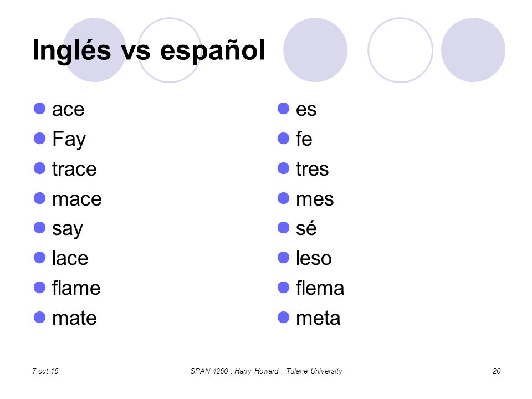
Task: Click the bullet next to 'leso'
Action: 283,258
